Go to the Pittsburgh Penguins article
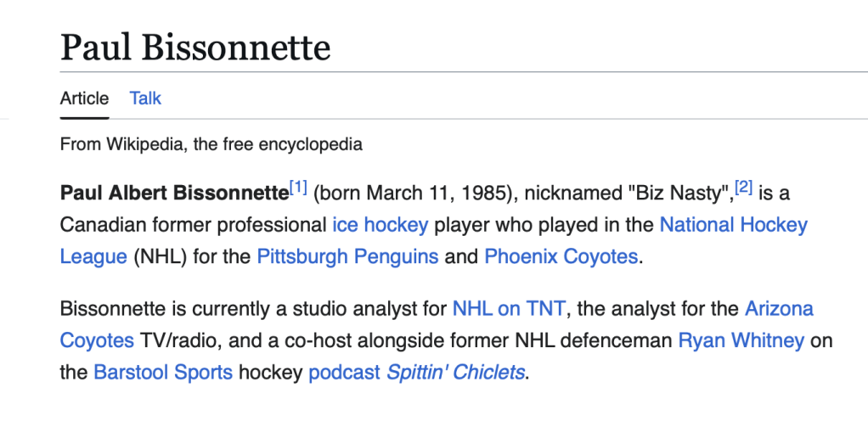Image resolution: width=868 pixels, height=421 pixels. [347, 255]
